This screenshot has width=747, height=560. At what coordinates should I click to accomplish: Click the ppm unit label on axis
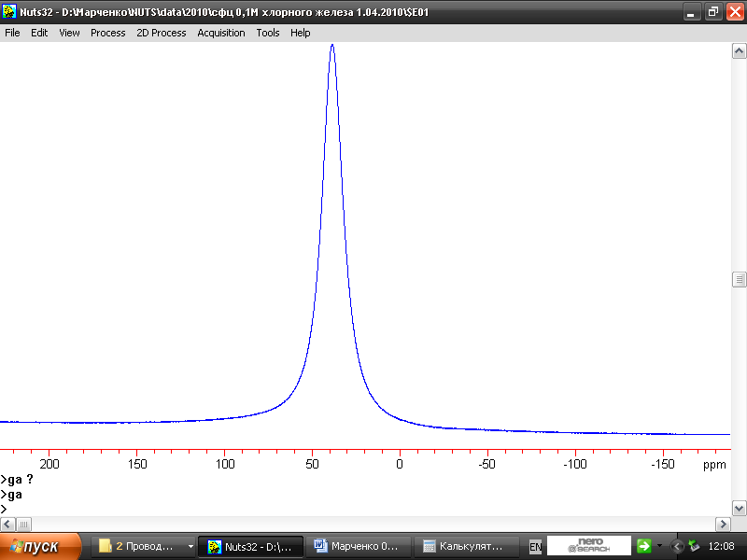(x=714, y=465)
